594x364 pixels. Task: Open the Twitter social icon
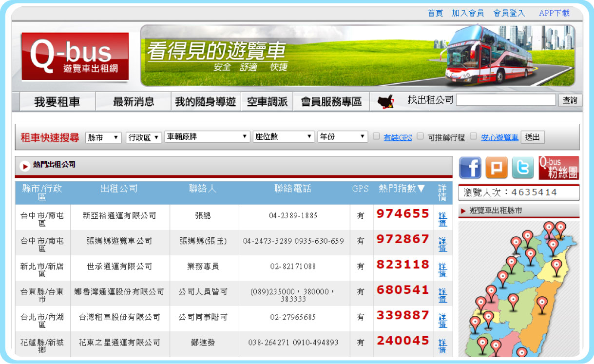[x=523, y=168]
